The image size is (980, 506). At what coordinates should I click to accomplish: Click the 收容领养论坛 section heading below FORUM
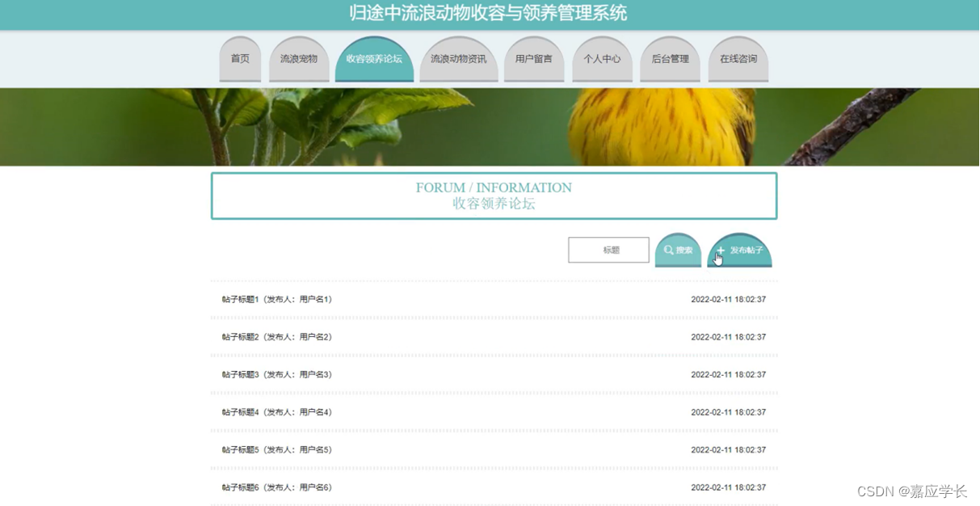point(494,204)
